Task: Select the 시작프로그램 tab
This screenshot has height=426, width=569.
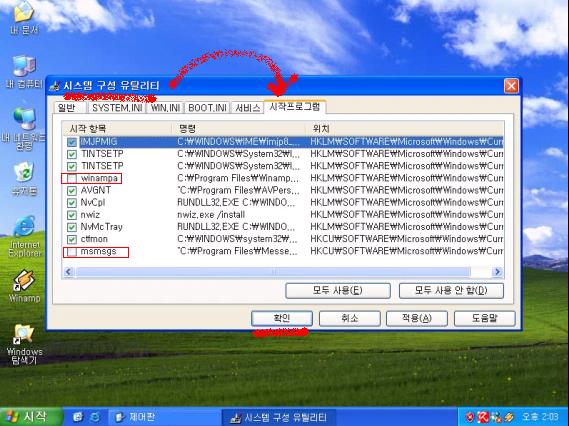Action: point(295,107)
